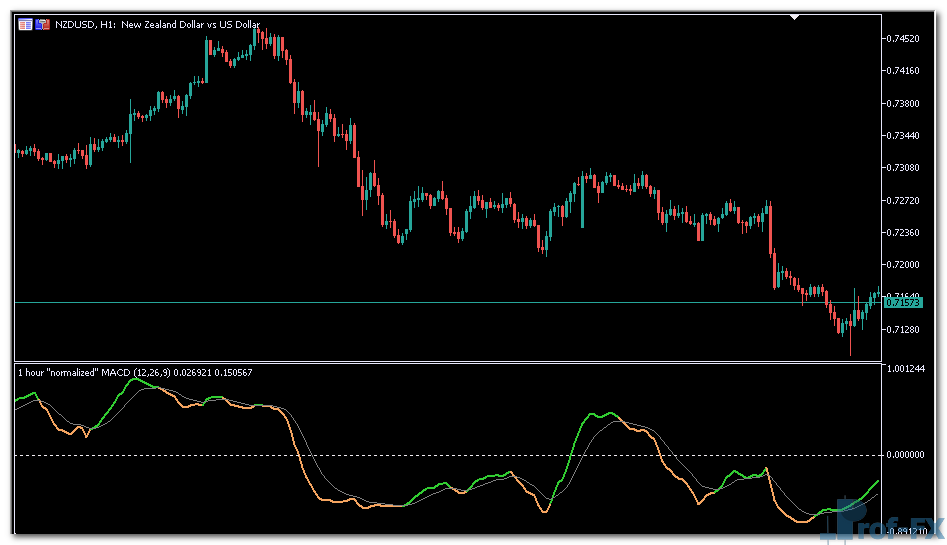Click the green MACD peak above zero line
This screenshot has width=947, height=545.
[593, 411]
